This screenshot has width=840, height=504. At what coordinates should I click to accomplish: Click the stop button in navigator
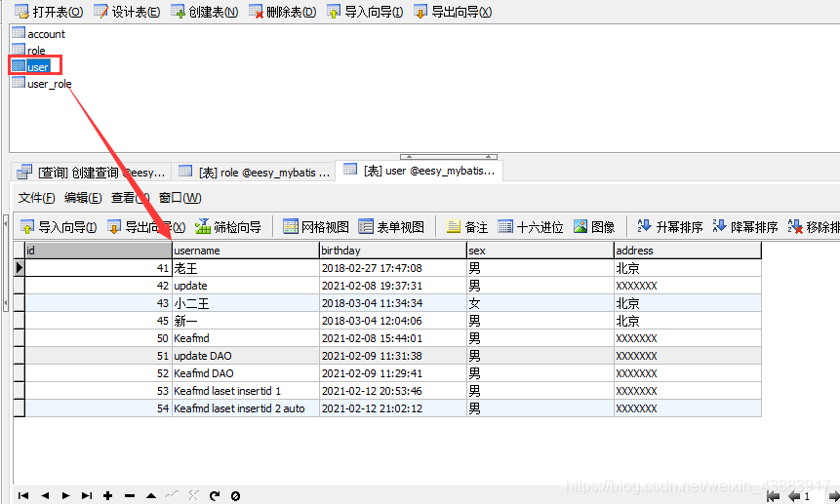tap(235, 496)
